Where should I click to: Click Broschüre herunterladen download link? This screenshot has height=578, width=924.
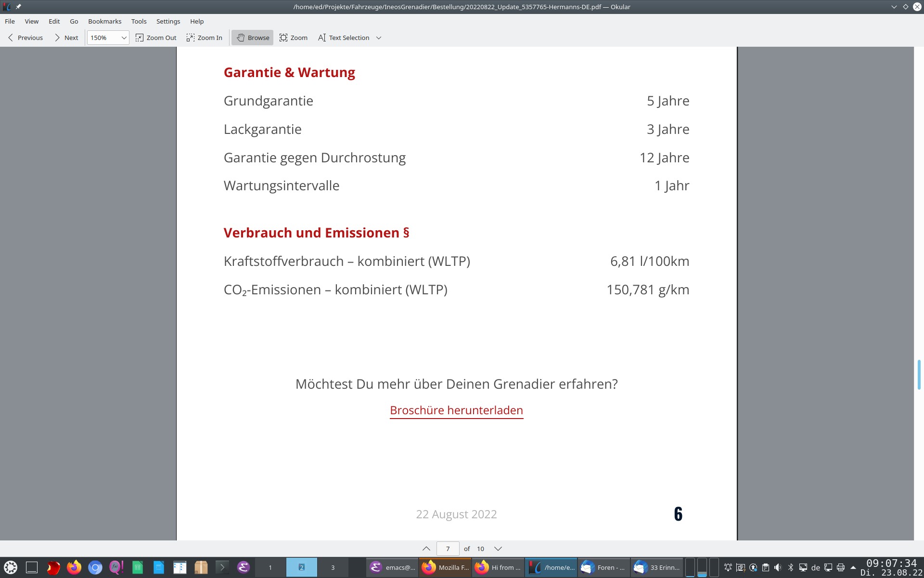[456, 409]
